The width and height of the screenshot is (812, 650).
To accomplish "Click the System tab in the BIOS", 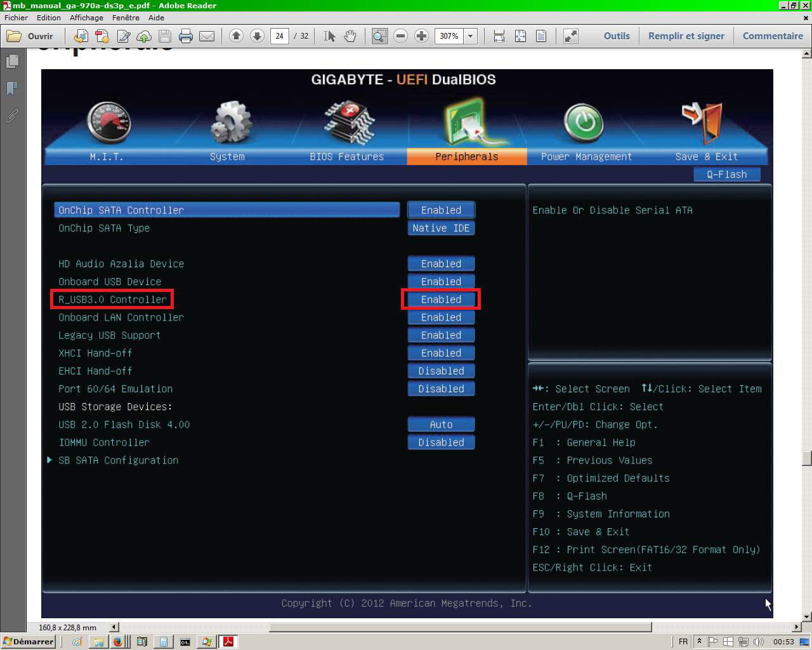I will click(x=227, y=157).
